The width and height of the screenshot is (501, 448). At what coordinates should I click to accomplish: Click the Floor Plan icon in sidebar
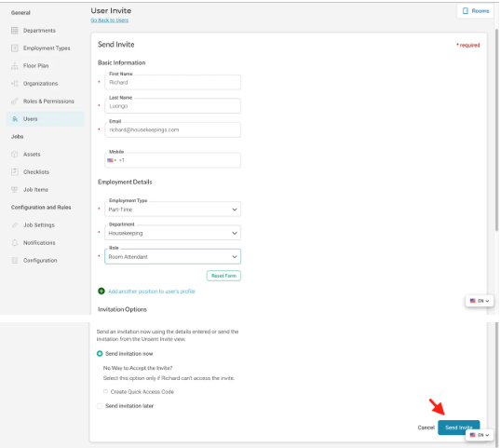coord(14,66)
